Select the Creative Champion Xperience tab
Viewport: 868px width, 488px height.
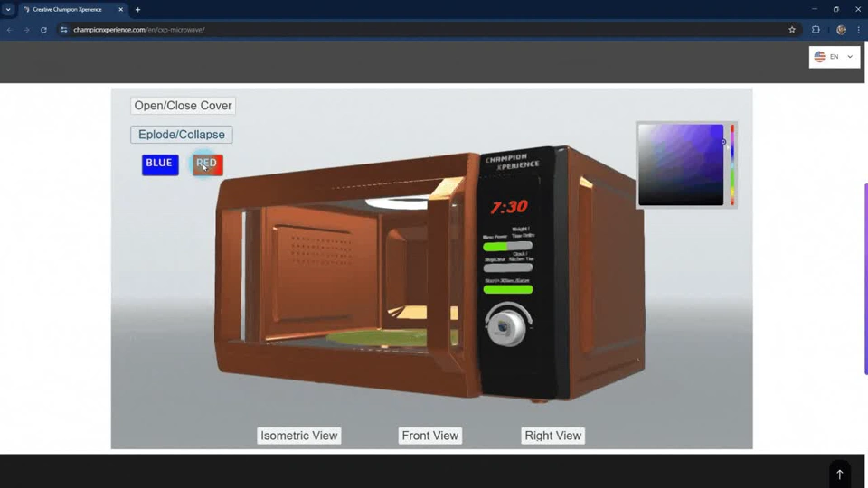(x=72, y=9)
